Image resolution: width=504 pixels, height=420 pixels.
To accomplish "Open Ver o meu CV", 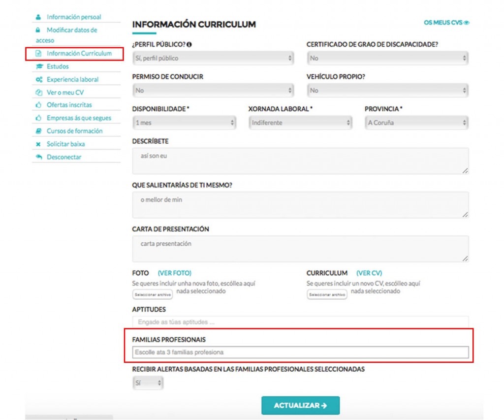I will [x=65, y=93].
